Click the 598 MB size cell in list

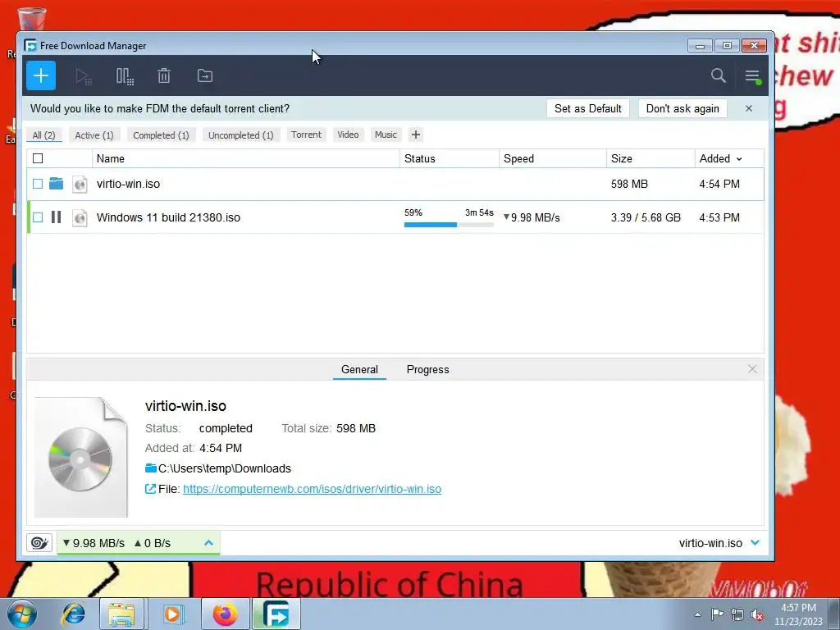pyautogui.click(x=629, y=184)
